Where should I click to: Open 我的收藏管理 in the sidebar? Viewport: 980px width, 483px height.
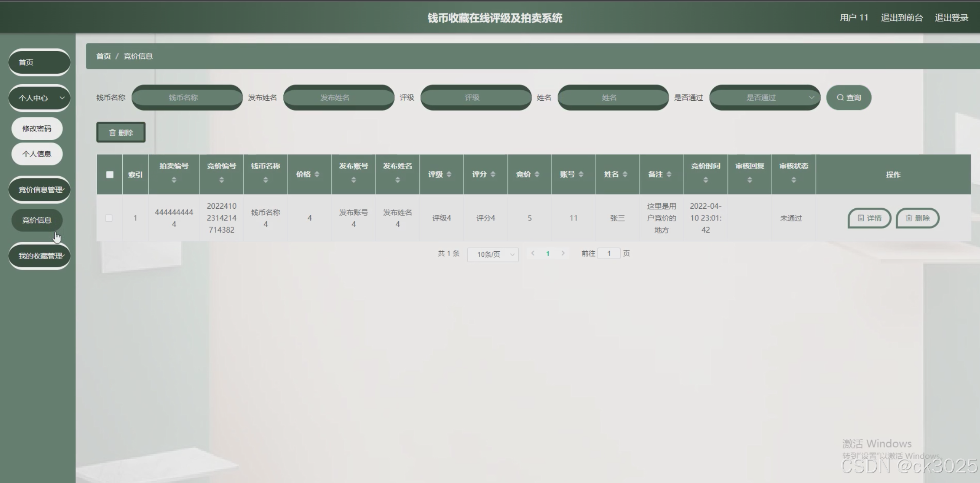tap(39, 256)
